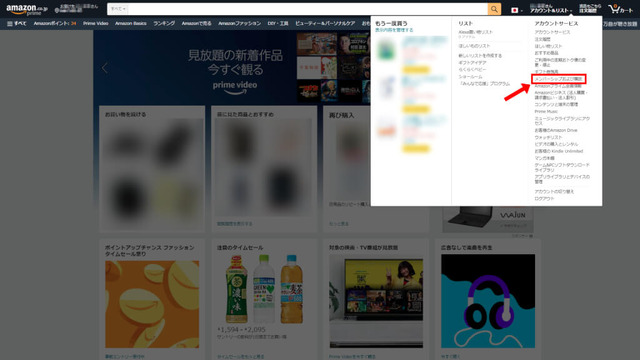The image size is (640, 360).
Task: Click 閲覧履歴を表示する link under recommendations card
Action: click(x=234, y=224)
